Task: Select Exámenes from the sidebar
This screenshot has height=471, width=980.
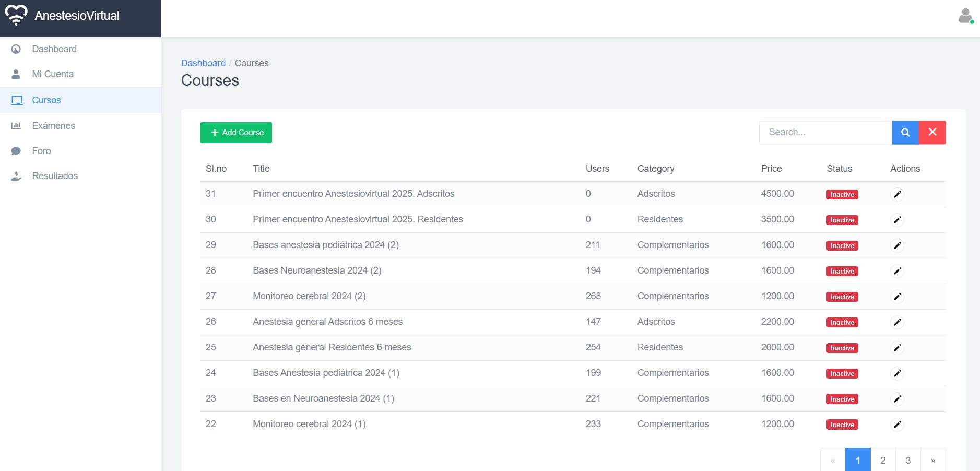Action: [53, 126]
